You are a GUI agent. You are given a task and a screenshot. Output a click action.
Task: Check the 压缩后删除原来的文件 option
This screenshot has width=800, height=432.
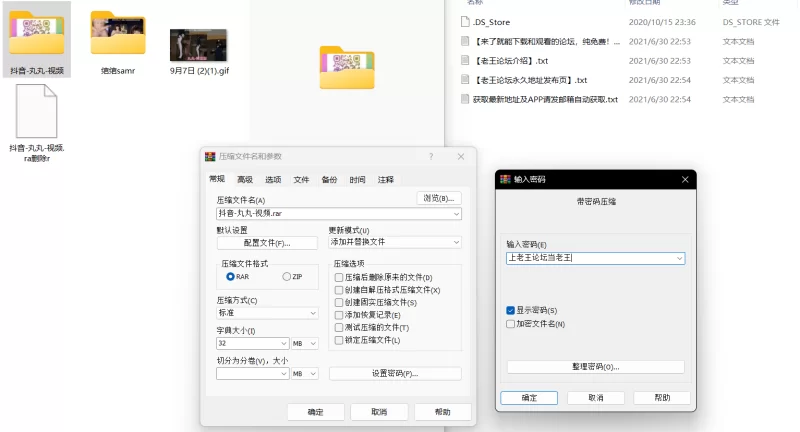coord(338,277)
